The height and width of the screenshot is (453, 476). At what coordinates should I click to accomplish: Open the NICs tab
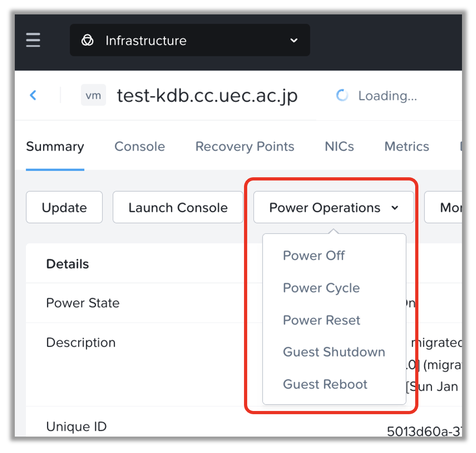[339, 146]
